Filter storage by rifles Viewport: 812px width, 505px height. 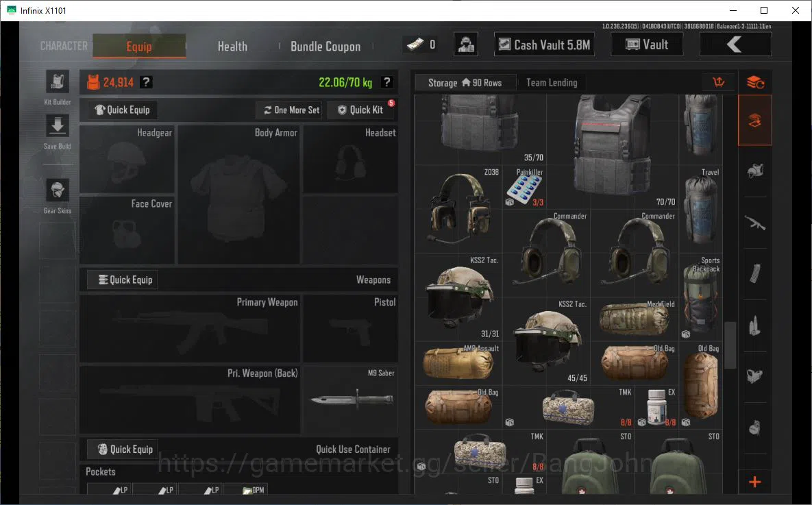tap(755, 223)
